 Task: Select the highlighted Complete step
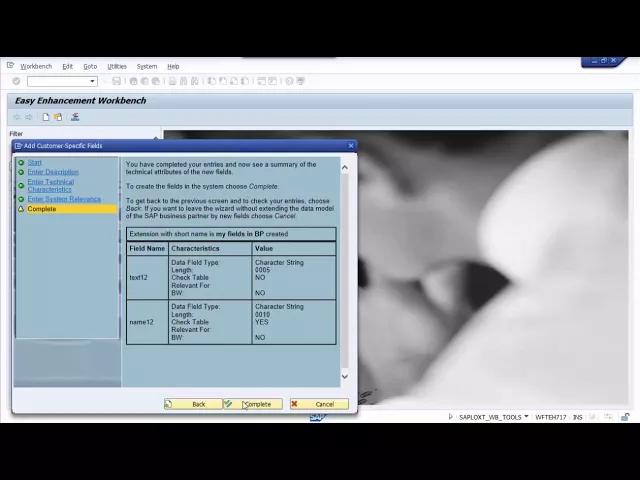click(x=71, y=209)
